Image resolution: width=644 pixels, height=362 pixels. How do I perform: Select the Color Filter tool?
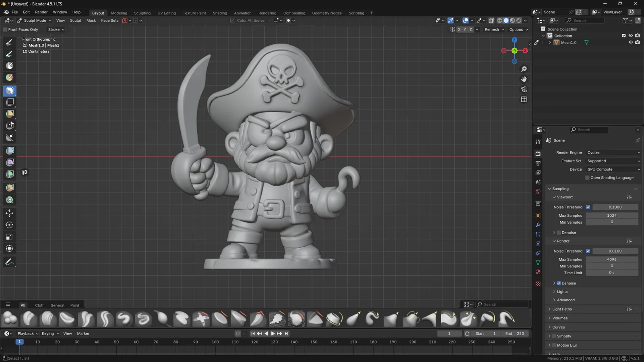[x=10, y=174]
